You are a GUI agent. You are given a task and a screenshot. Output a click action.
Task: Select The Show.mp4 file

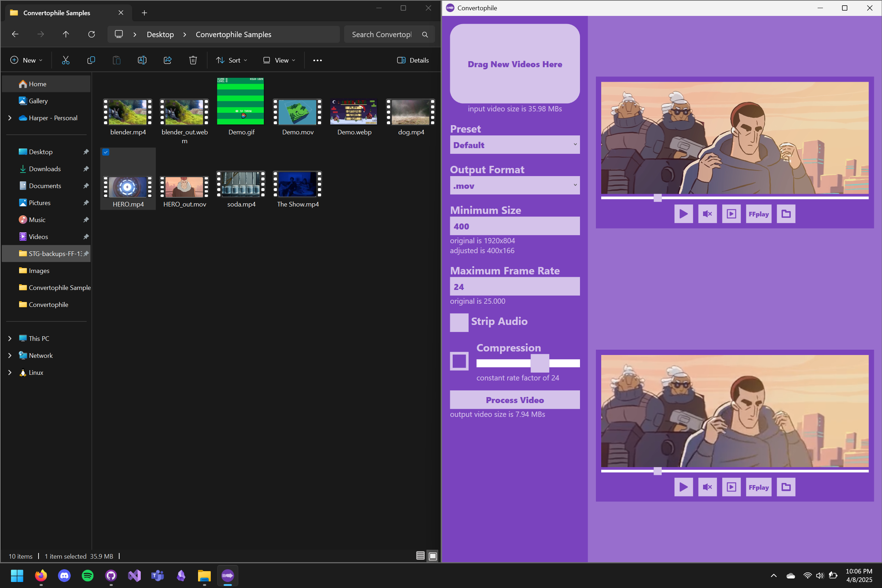tap(298, 190)
